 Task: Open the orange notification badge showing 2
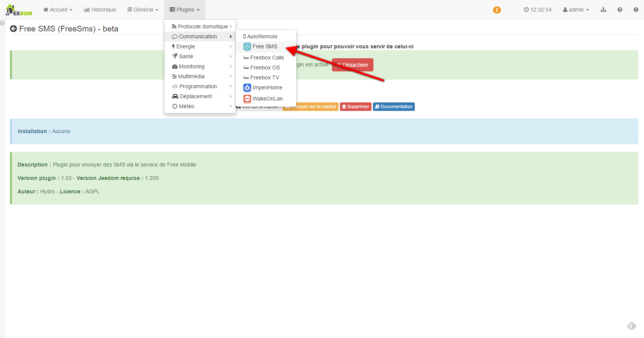[497, 10]
